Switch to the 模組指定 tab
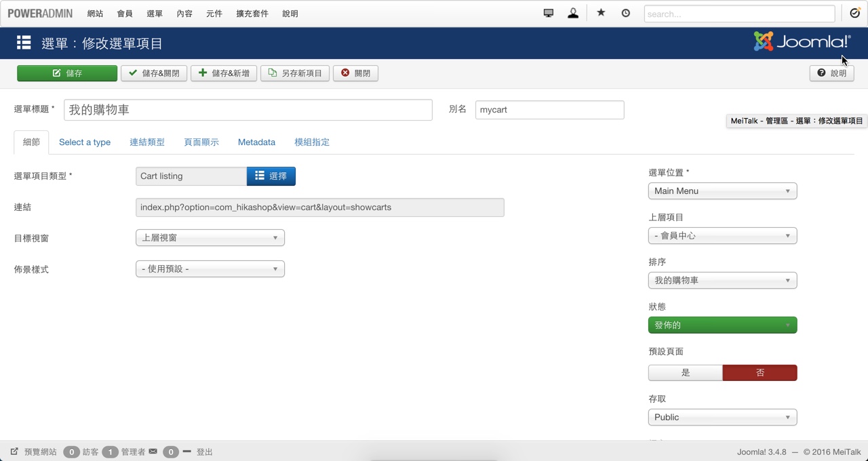The width and height of the screenshot is (868, 461). 312,142
